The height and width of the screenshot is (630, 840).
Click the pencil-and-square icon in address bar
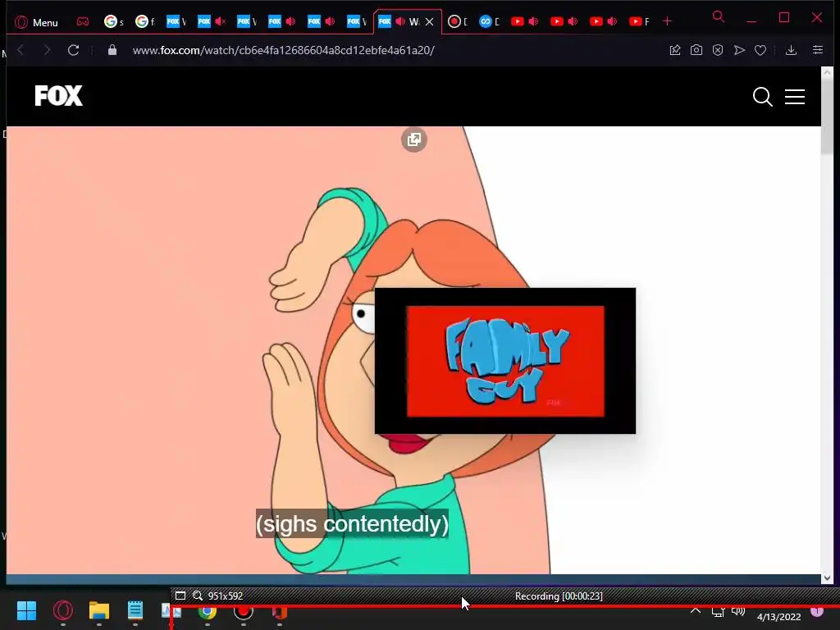click(675, 50)
